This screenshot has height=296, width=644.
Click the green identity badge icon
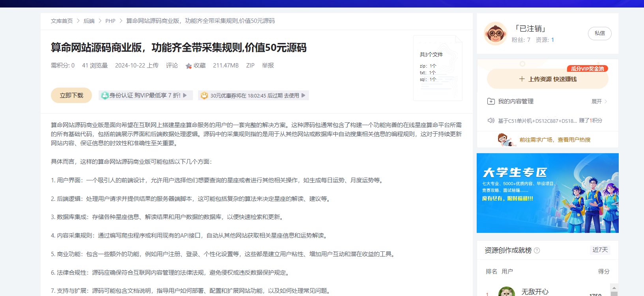(x=105, y=96)
